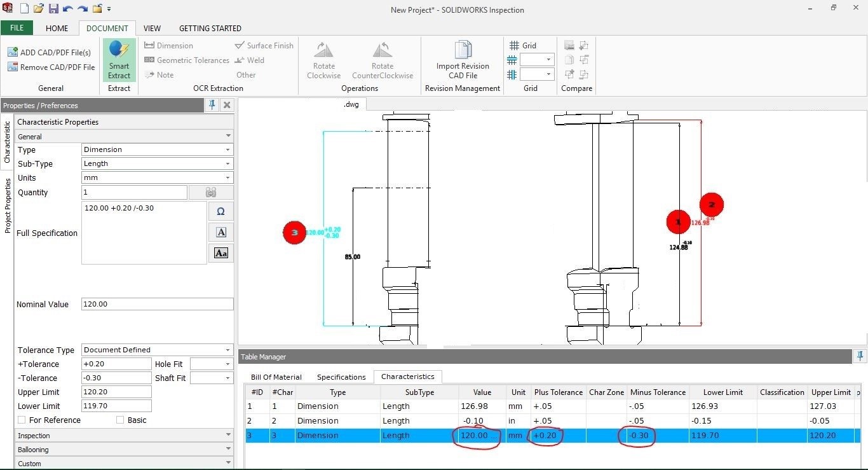The image size is (868, 470).
Task: Click the Nominal Value field
Action: (158, 304)
